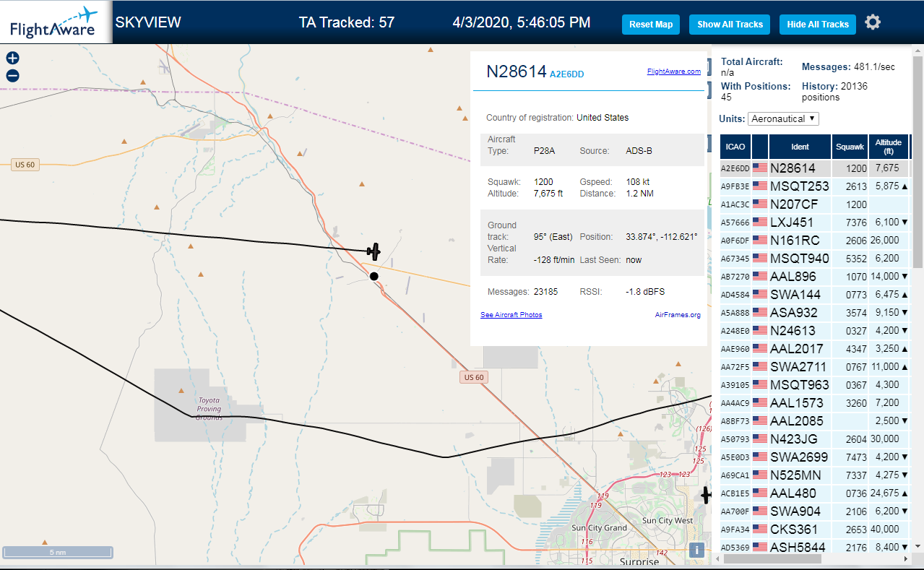Select the SWA2711 aircraft row
924x570 pixels.
click(x=814, y=367)
